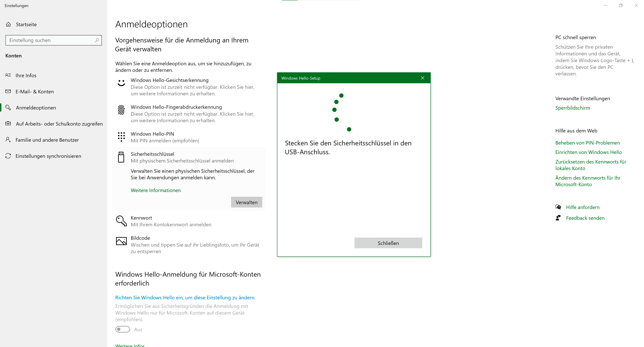The height and width of the screenshot is (347, 644).
Task: Toggle the Windows Hello-Anmeldung switch
Action: coord(122,329)
